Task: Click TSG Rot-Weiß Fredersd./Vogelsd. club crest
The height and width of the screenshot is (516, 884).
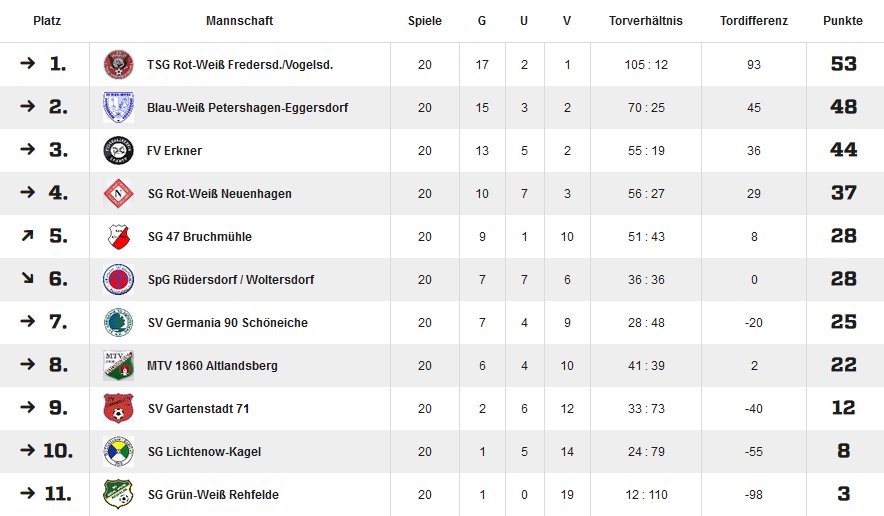Action: tap(118, 64)
